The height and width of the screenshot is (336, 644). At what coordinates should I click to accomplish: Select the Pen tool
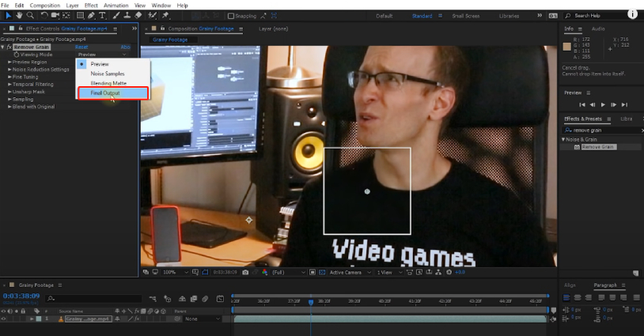(x=93, y=15)
